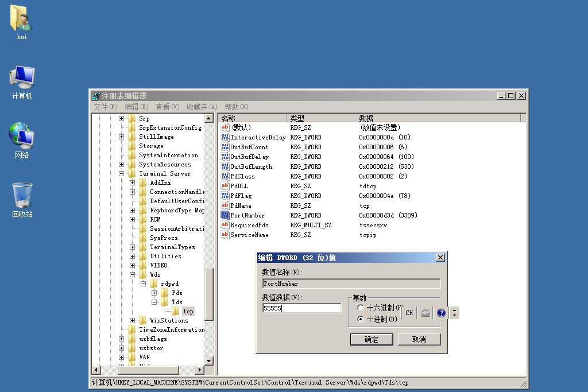The width and height of the screenshot is (588, 392).
Task: Click the 数据 column header
Action: pos(438,118)
